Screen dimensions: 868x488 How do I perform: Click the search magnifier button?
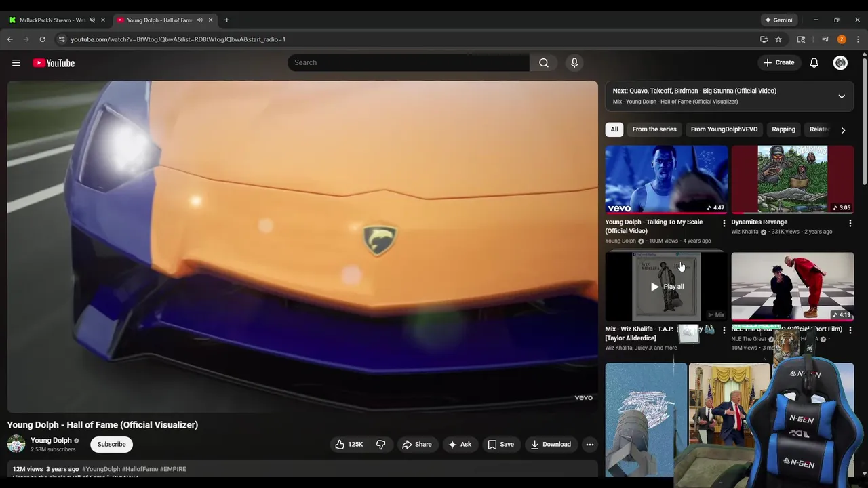(544, 62)
